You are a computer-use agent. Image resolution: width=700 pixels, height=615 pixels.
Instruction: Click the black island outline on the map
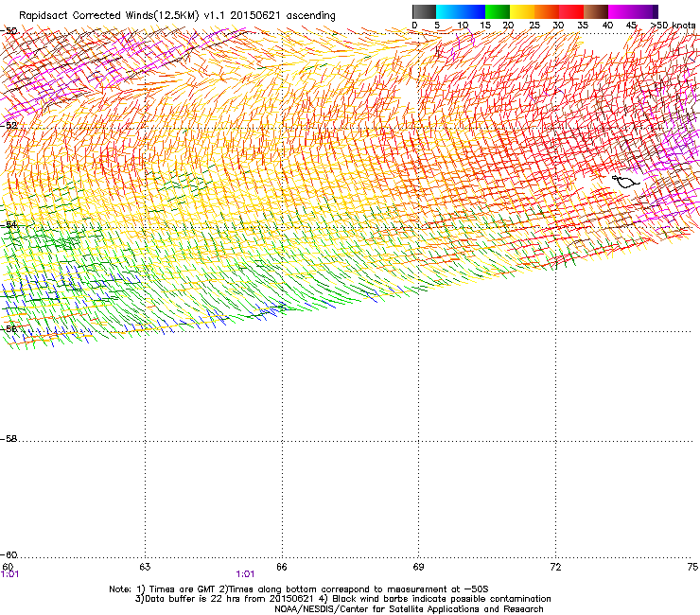coord(625,182)
